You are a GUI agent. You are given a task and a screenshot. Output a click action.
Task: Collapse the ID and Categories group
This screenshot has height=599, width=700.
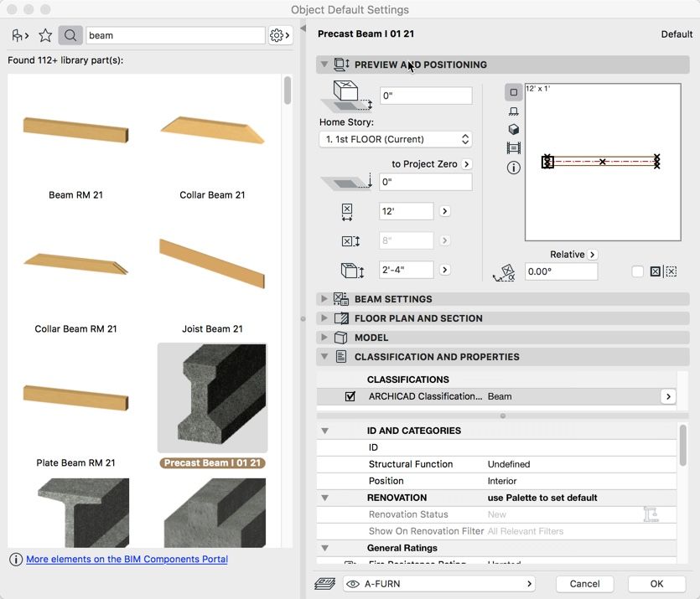tap(325, 431)
